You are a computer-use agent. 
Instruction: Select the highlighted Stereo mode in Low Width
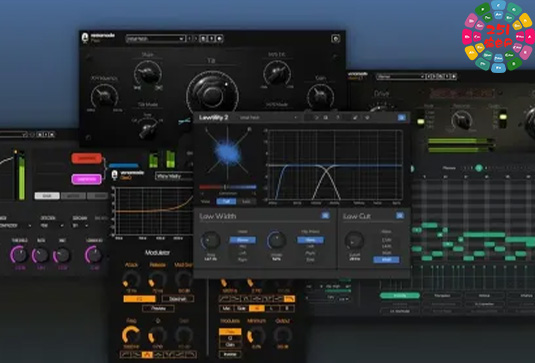point(243,240)
